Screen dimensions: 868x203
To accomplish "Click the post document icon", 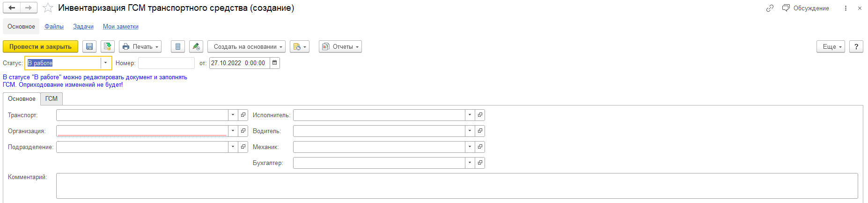I will pyautogui.click(x=108, y=46).
